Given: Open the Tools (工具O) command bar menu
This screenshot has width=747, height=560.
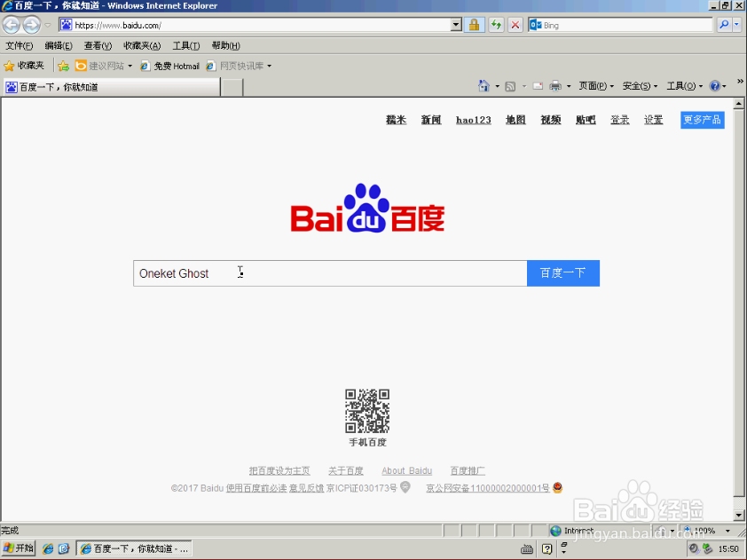Looking at the screenshot, I should (x=684, y=86).
